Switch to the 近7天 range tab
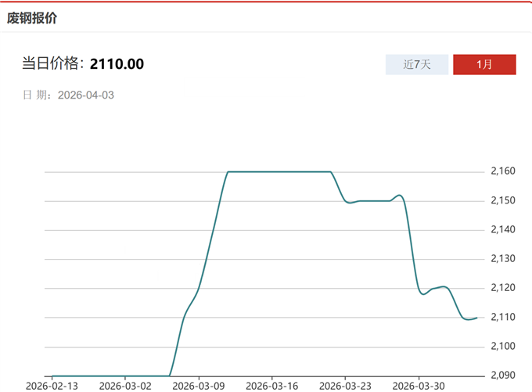532x392 pixels. pyautogui.click(x=417, y=64)
